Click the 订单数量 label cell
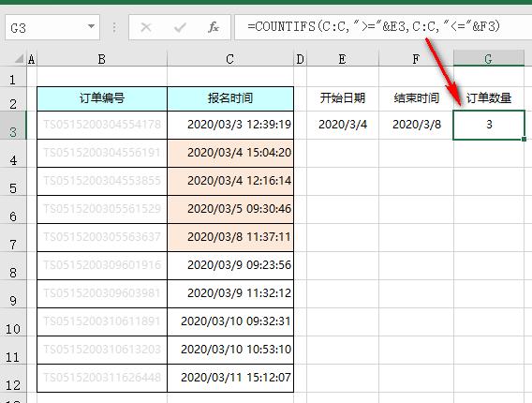532x403 pixels. click(489, 98)
